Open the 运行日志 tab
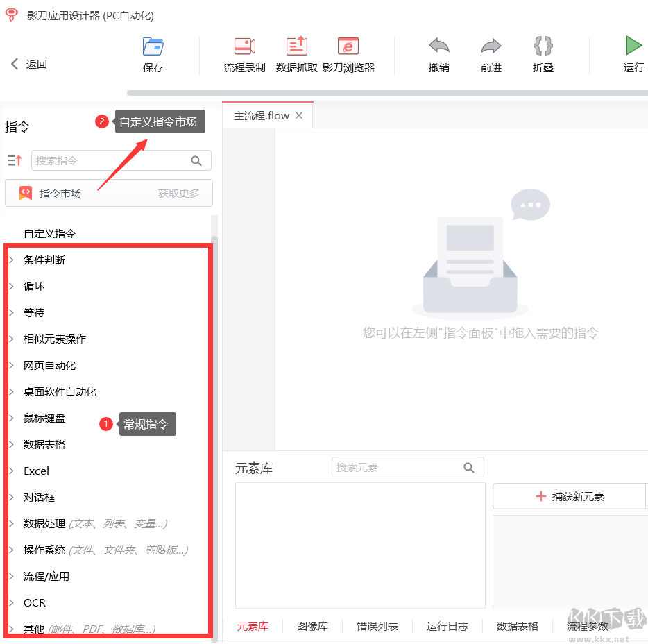 click(447, 625)
